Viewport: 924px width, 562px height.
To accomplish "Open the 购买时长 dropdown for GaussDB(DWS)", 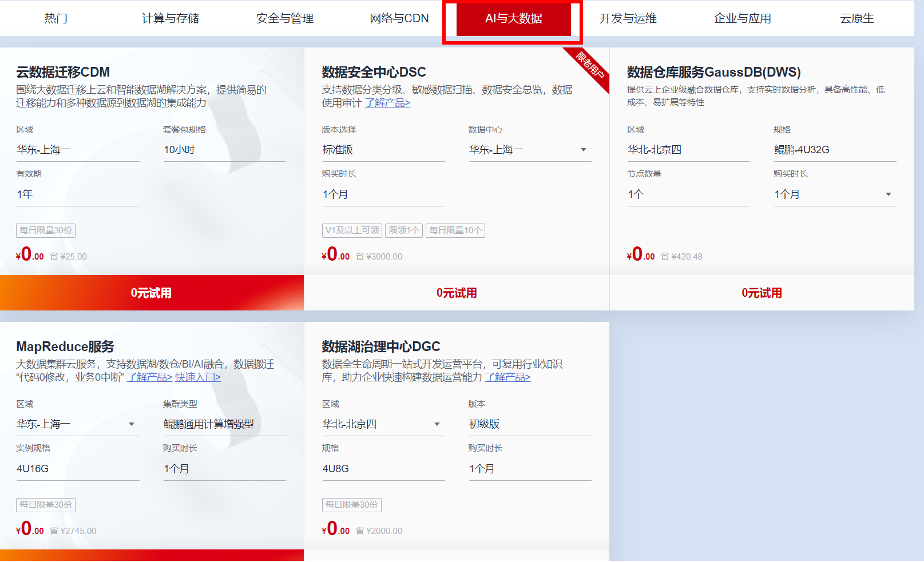I will coord(888,194).
